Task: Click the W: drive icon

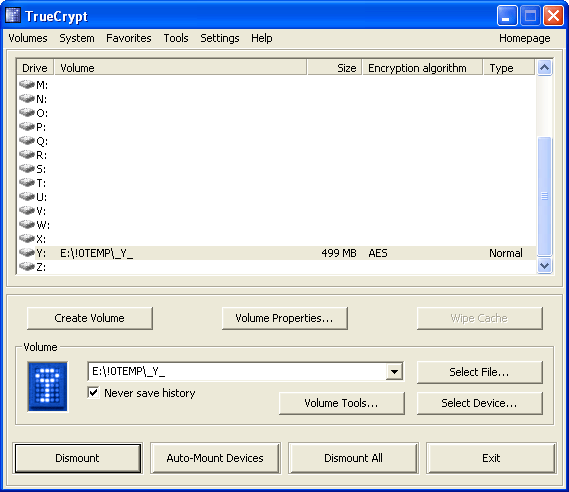Action: (x=27, y=225)
